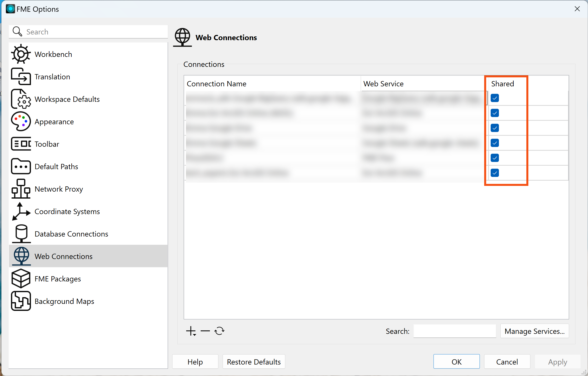Image resolution: width=588 pixels, height=376 pixels.
Task: Click the Translation arrow icon
Action: pos(21,77)
